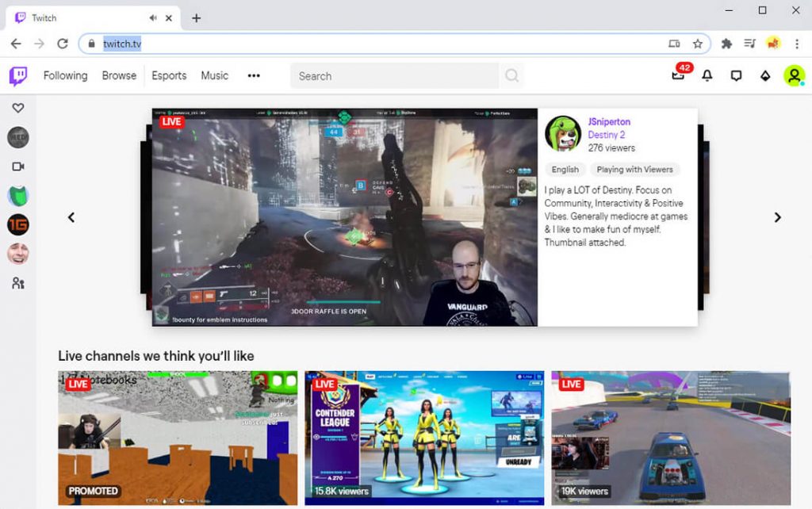Viewport: 812px width, 509px height.
Task: Click the Twitch logo home icon
Action: 18,75
